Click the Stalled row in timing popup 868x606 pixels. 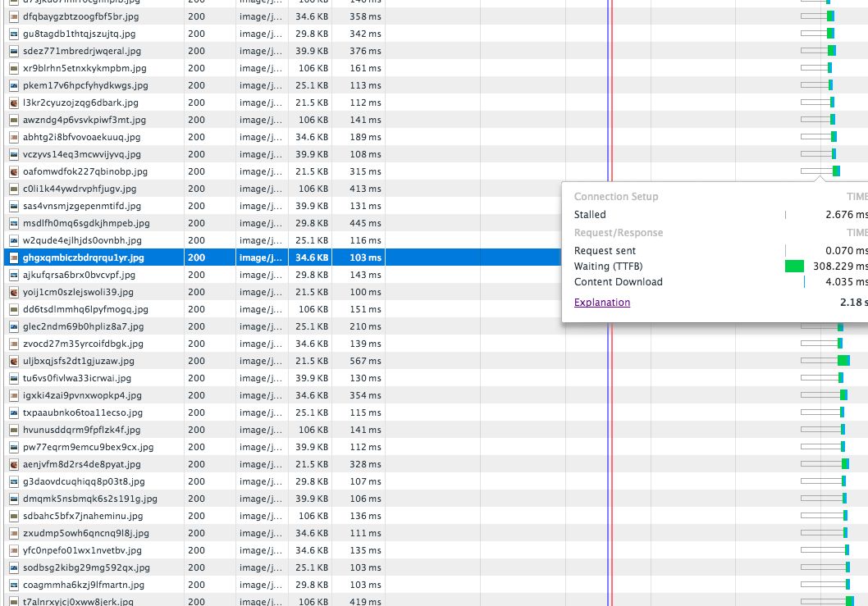(x=721, y=214)
